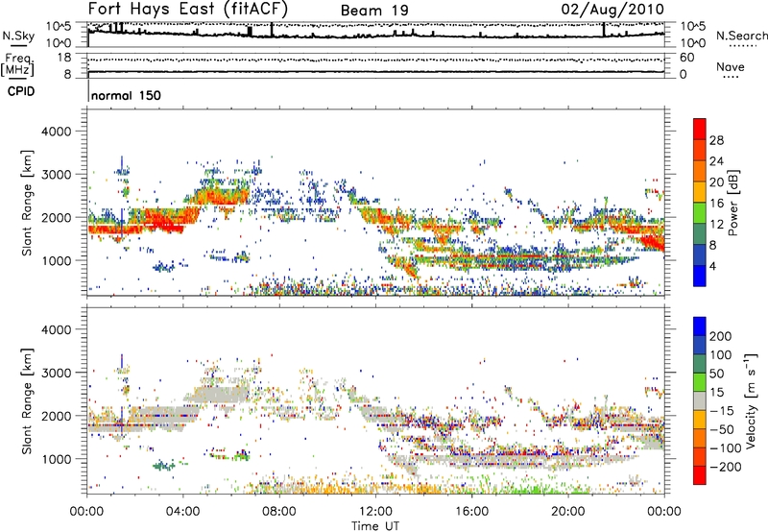
Task: Click the '12:00' time tick label
Action: click(x=375, y=512)
